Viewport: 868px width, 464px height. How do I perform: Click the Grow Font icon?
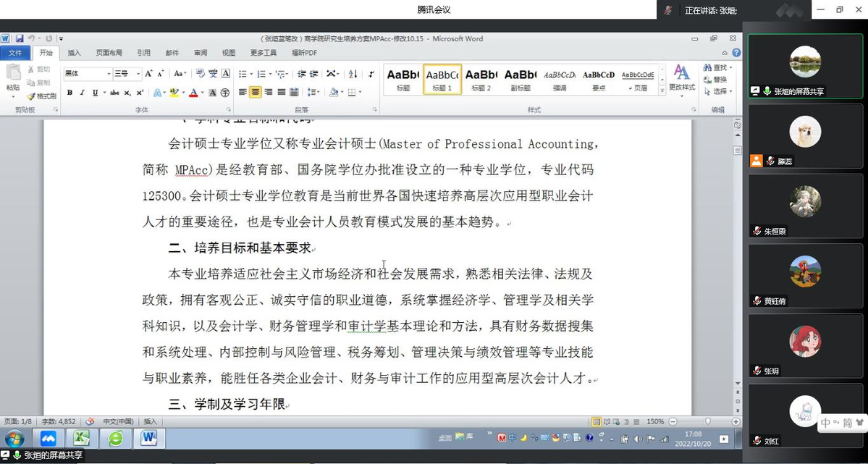click(148, 74)
